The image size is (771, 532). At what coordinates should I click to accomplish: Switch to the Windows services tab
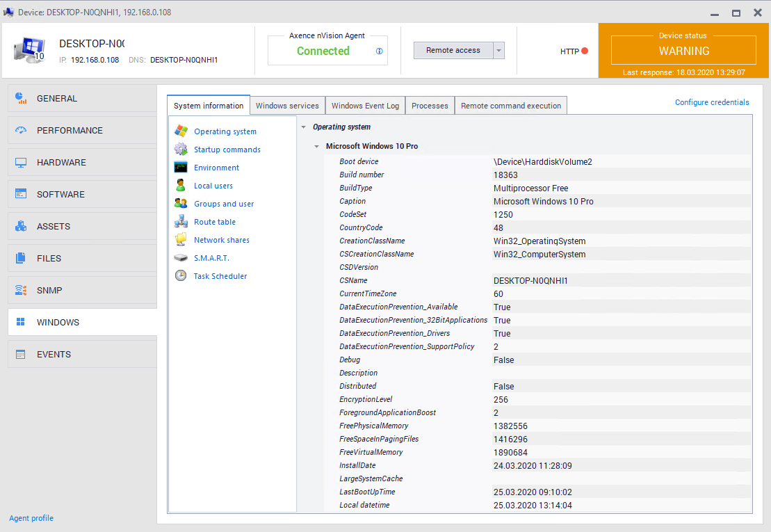[x=287, y=106]
